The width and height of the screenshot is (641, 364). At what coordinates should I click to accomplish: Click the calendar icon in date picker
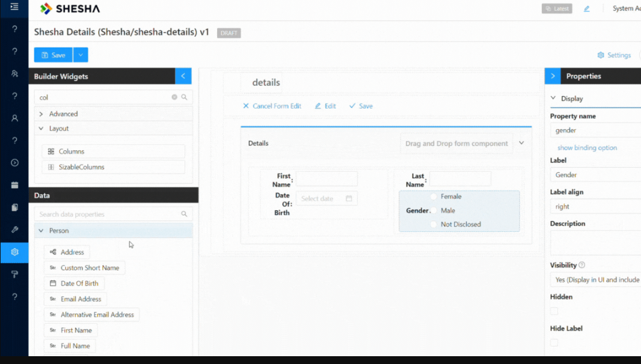pyautogui.click(x=349, y=199)
